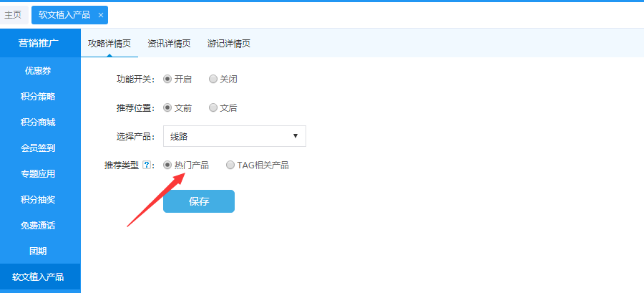This screenshot has height=293, width=644.
Task: Open 优惠券 in the sidebar
Action: click(x=38, y=71)
